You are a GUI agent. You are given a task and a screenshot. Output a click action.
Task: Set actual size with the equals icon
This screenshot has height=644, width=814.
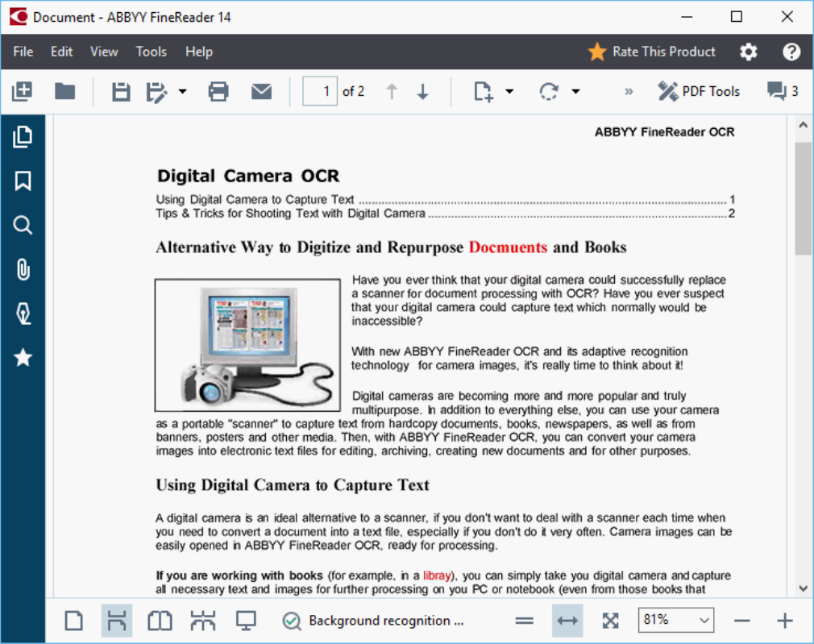tap(525, 621)
